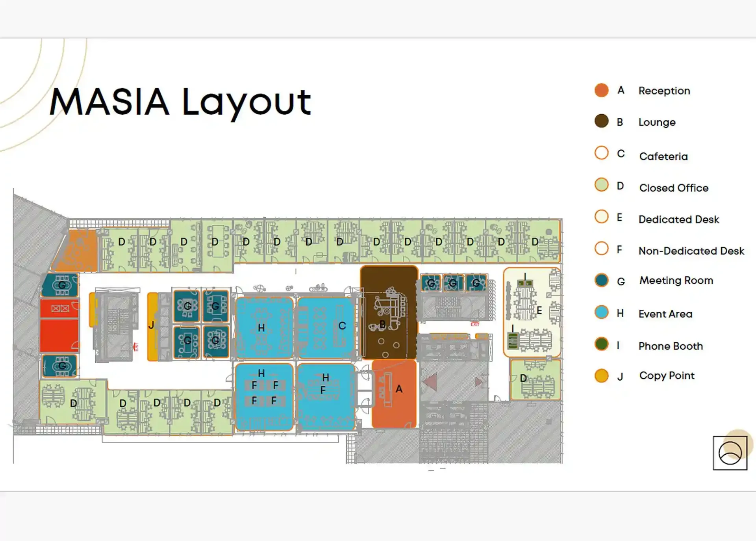Click the blue Cafeteria room marked C

[326, 328]
